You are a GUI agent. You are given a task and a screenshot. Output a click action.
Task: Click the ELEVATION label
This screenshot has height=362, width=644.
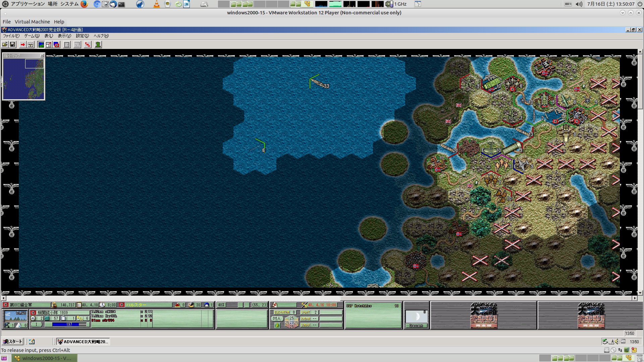(282, 312)
